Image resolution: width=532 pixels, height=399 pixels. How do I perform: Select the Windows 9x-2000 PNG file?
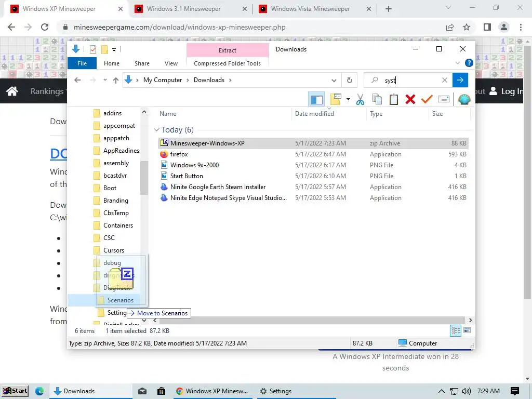[x=313, y=165]
